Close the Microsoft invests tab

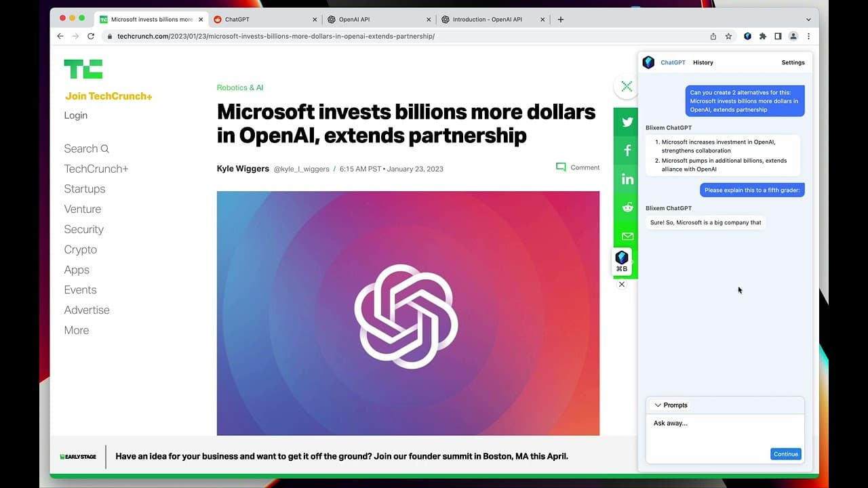coord(201,20)
